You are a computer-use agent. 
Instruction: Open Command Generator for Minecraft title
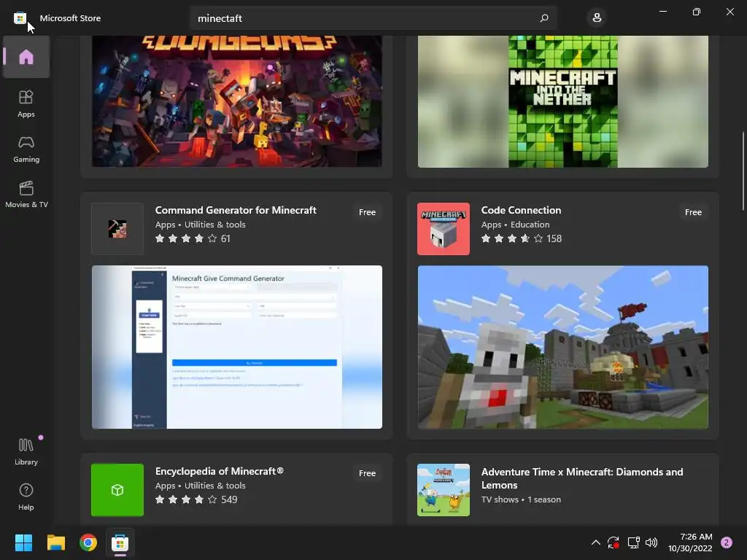[236, 210]
